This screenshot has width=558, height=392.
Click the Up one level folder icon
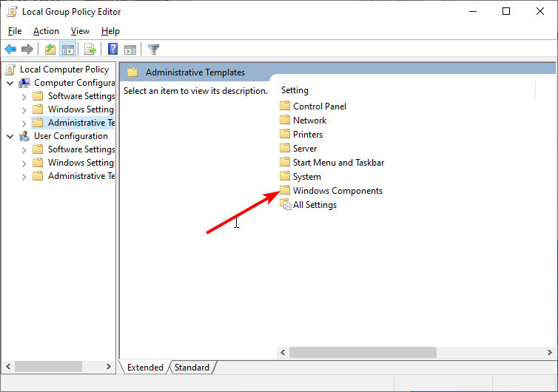[x=50, y=49]
